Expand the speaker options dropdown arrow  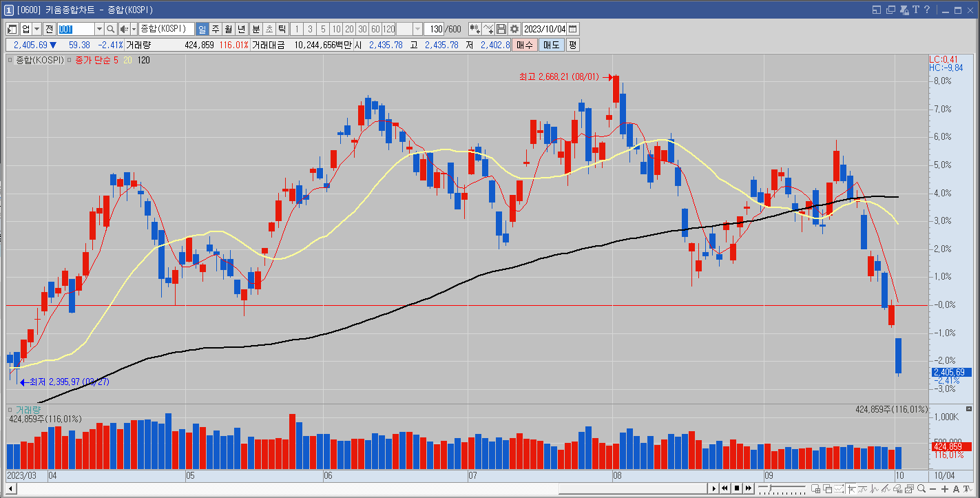(134, 29)
